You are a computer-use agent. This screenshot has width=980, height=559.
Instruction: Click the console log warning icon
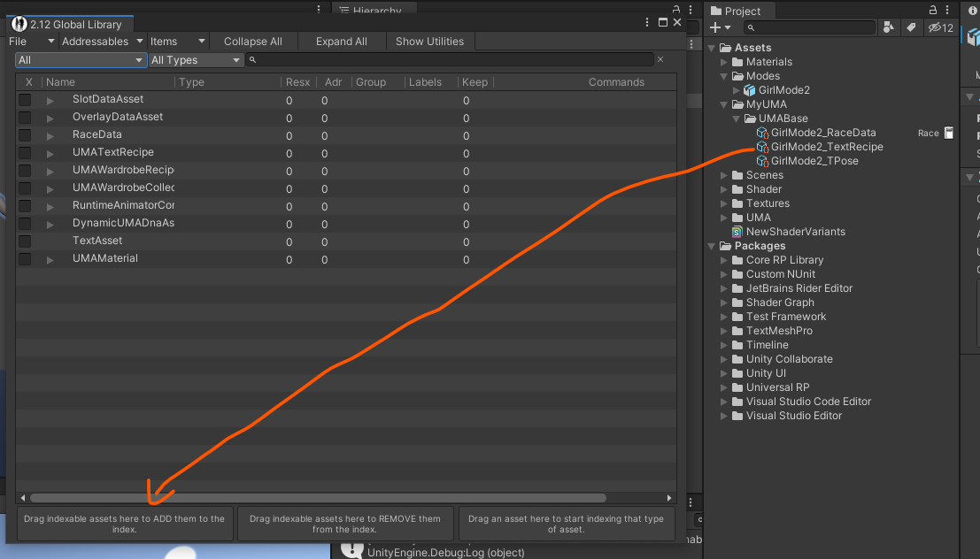pos(351,549)
